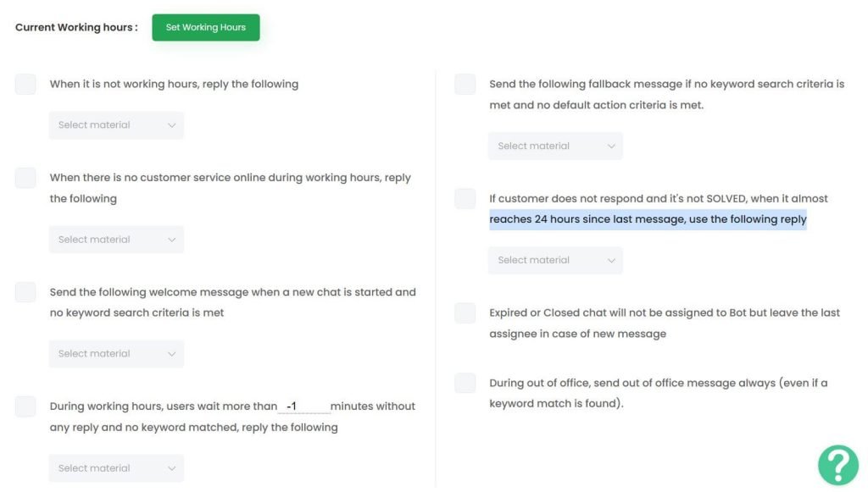Click Set Working Hours button

pos(205,27)
